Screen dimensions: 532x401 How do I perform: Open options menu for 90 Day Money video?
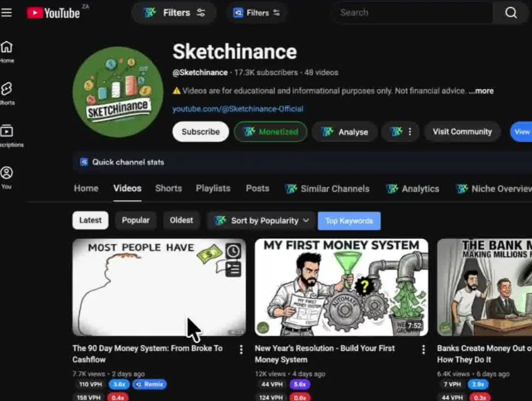pos(241,349)
